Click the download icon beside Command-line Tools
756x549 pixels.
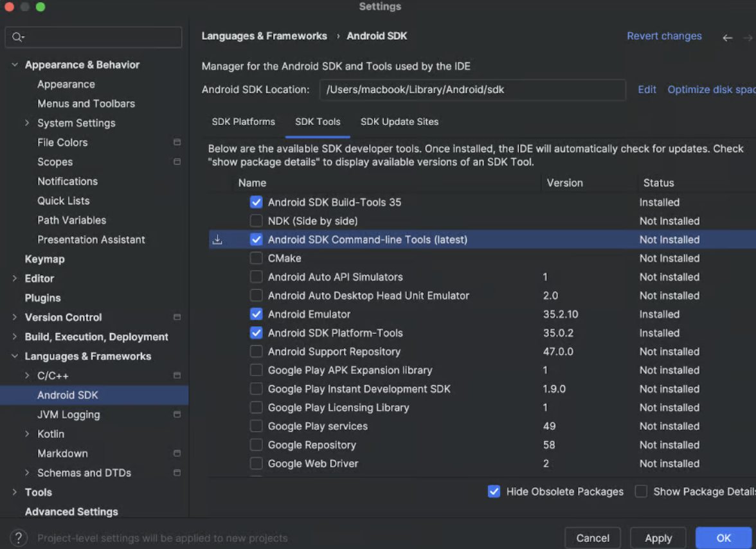click(x=217, y=240)
